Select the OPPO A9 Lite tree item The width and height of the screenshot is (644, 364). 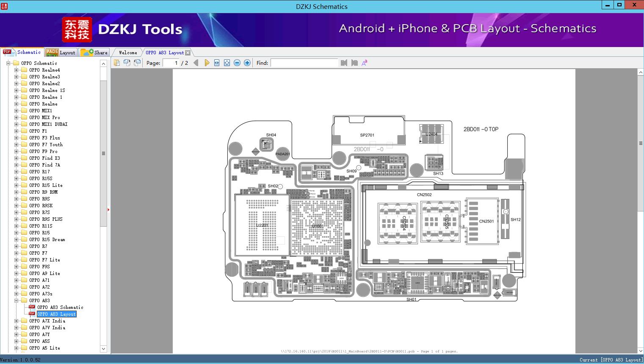pyautogui.click(x=44, y=273)
